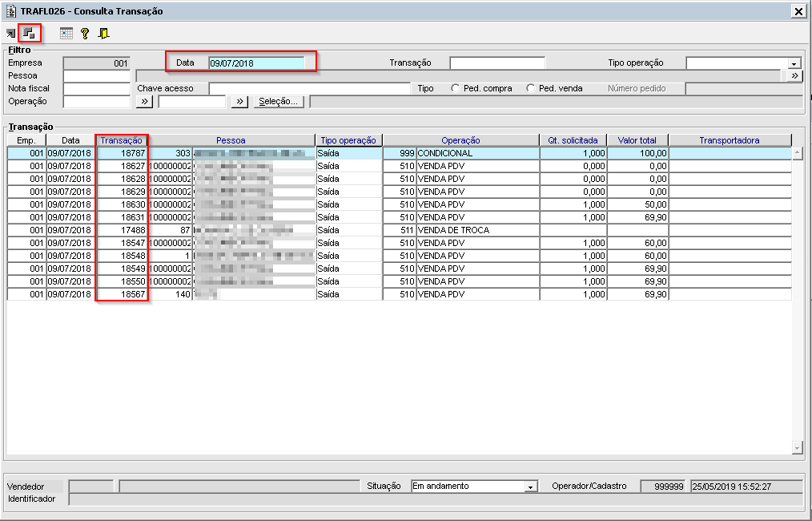Open the calendar grid toolbar icon
Image resolution: width=812 pixels, height=521 pixels.
tap(66, 34)
